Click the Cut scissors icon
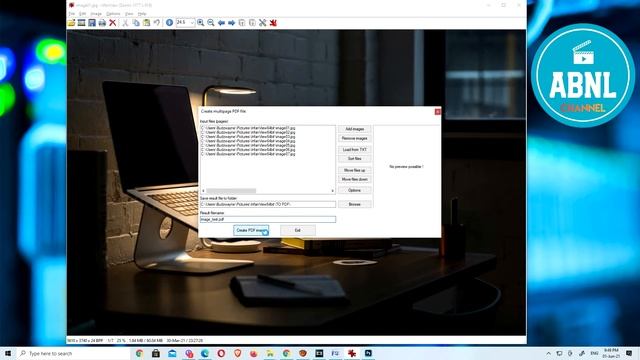The width and height of the screenshot is (640, 360). [125, 23]
